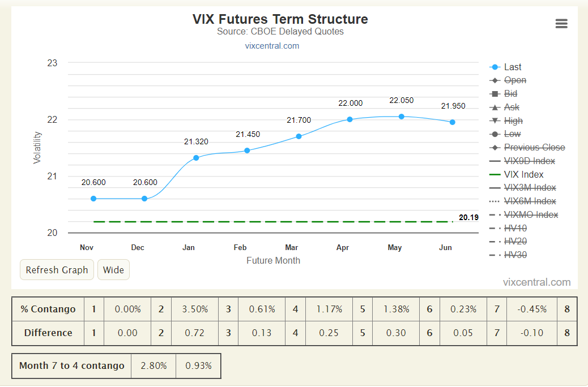Click the Refresh Graph button
Screen dimensions: 588x387
(57, 270)
